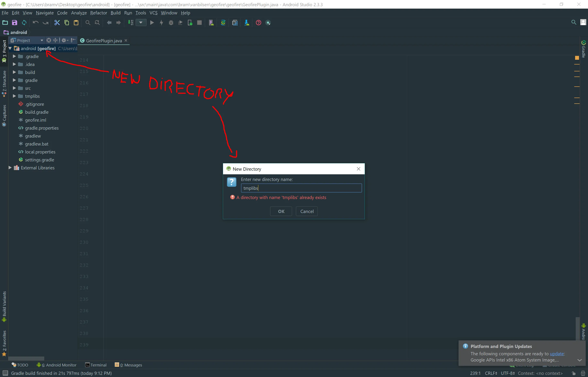Click the Collapse All icon in Project panel

(56, 40)
